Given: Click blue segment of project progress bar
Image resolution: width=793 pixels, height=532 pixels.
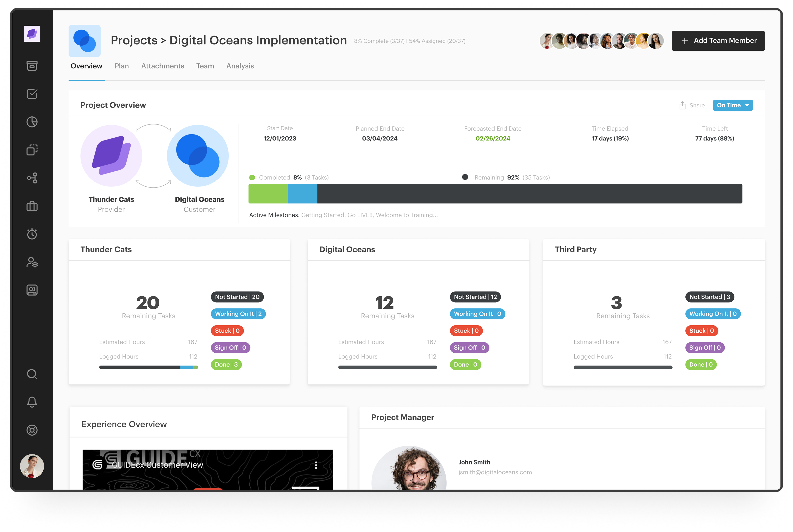Looking at the screenshot, I should [x=303, y=194].
